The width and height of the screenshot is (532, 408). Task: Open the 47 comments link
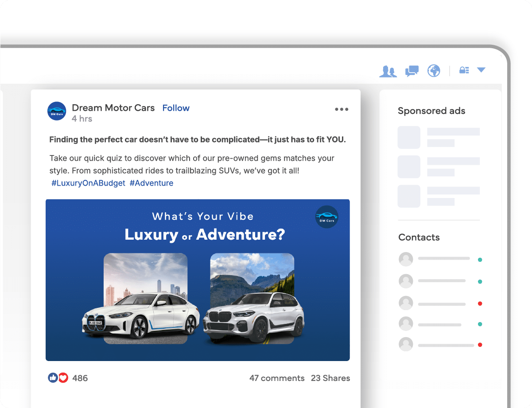[277, 378]
